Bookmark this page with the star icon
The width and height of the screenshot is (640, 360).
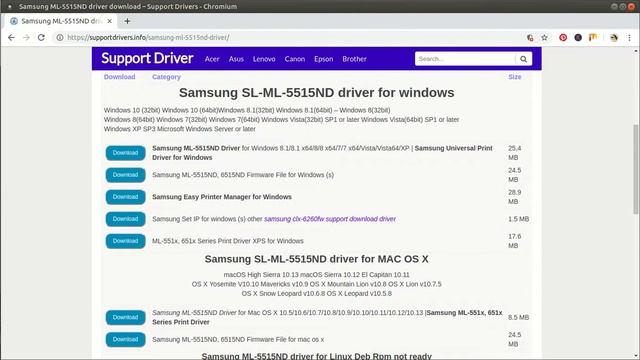(544, 38)
